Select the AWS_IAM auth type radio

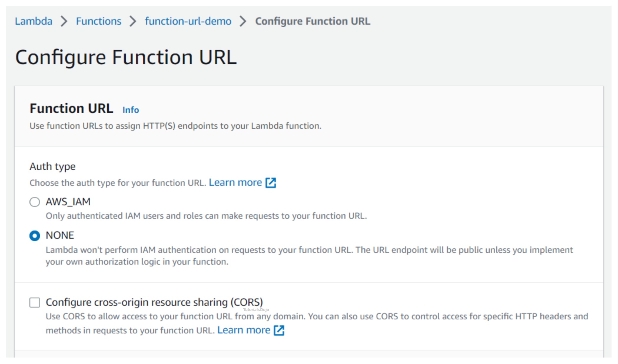click(x=35, y=202)
